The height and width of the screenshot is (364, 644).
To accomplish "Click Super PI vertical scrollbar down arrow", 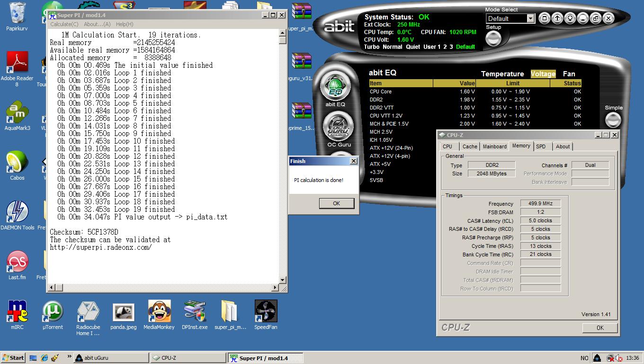I will tap(282, 280).
